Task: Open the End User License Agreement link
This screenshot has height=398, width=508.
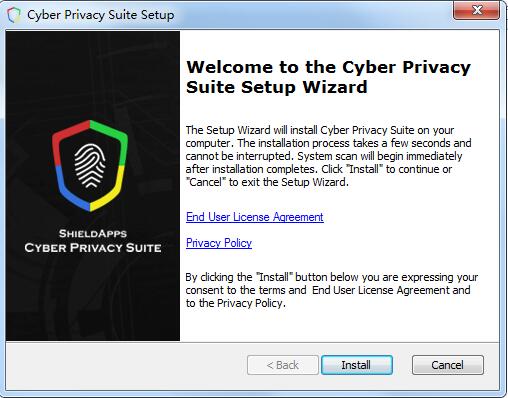Action: (255, 217)
